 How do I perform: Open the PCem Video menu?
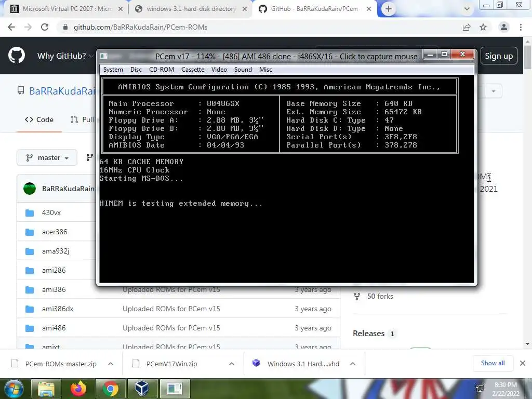[219, 70]
